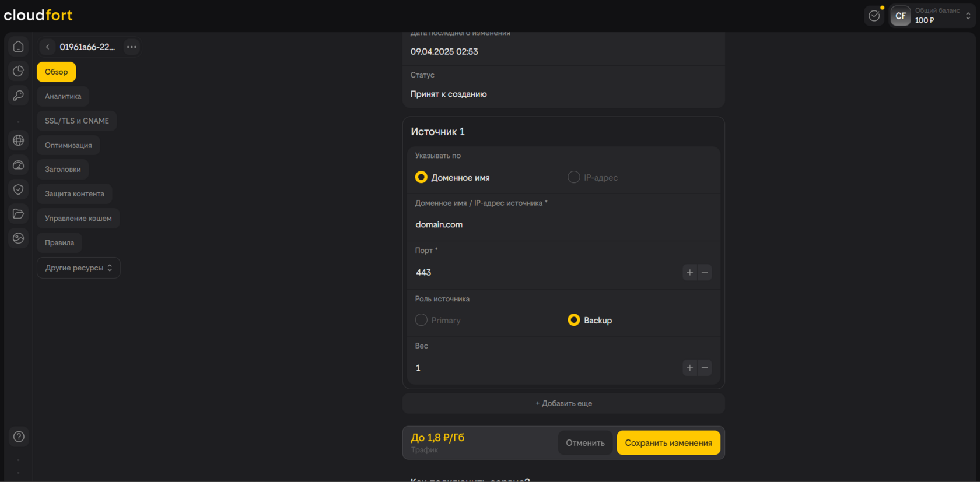The height and width of the screenshot is (482, 980).
Task: Open the speedometer gauge sidebar icon
Action: (x=19, y=165)
